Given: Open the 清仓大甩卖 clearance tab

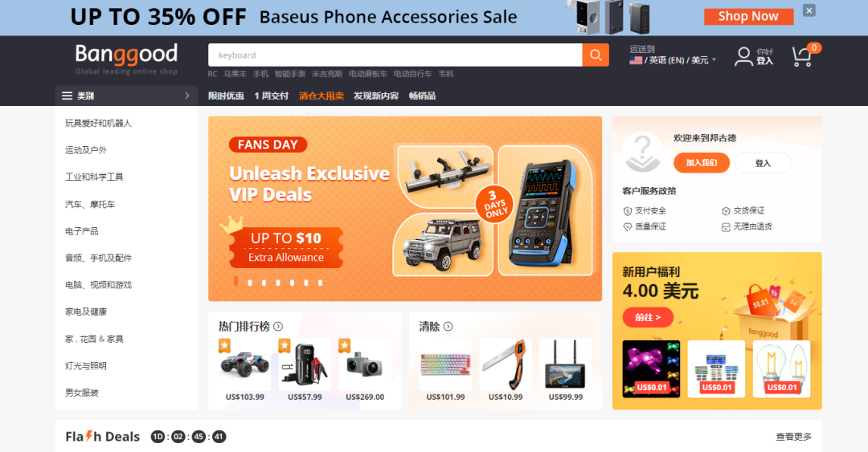Looking at the screenshot, I should coord(321,96).
